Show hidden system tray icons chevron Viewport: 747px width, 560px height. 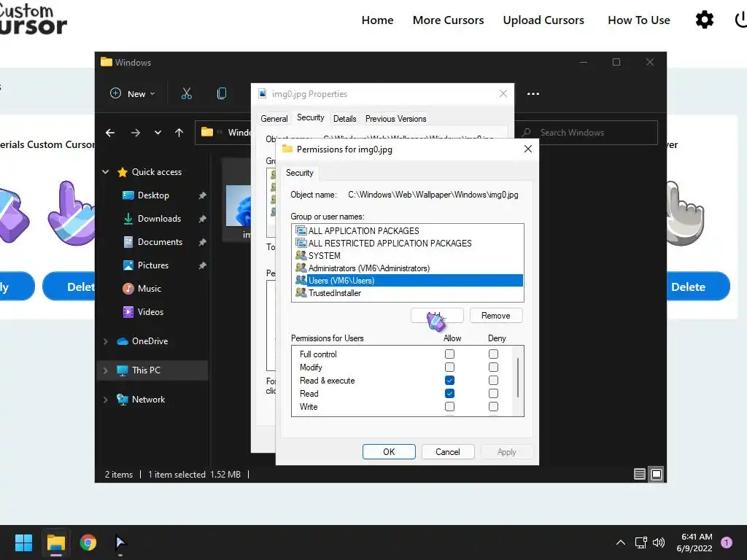tap(620, 542)
